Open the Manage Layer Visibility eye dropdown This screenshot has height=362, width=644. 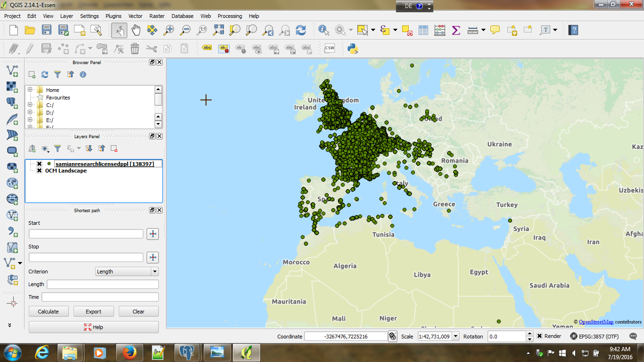(x=46, y=148)
